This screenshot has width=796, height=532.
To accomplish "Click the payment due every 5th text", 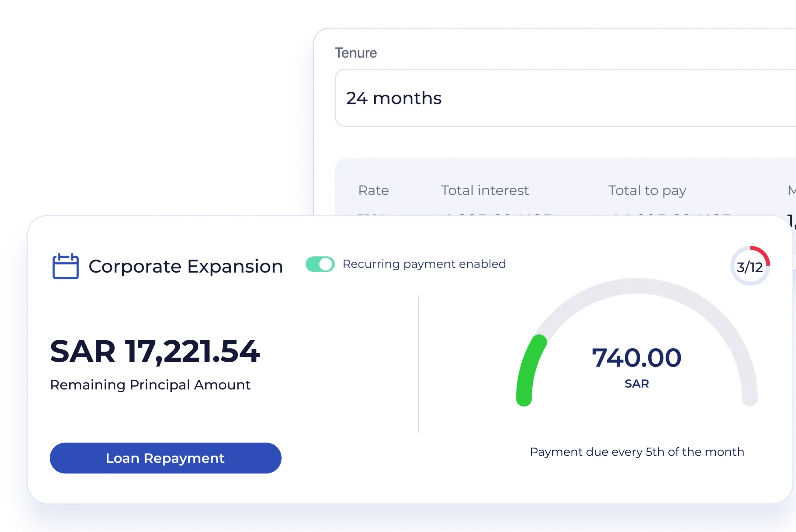I will click(x=637, y=452).
